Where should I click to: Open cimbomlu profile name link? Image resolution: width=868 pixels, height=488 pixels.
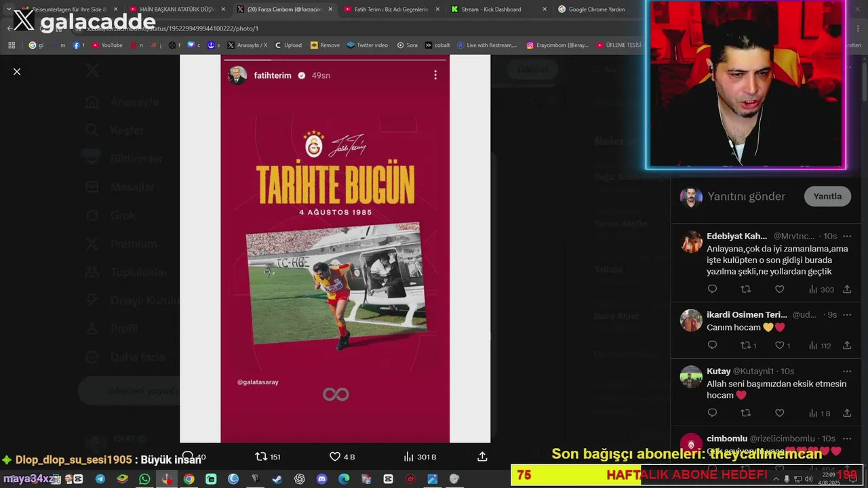727,439
